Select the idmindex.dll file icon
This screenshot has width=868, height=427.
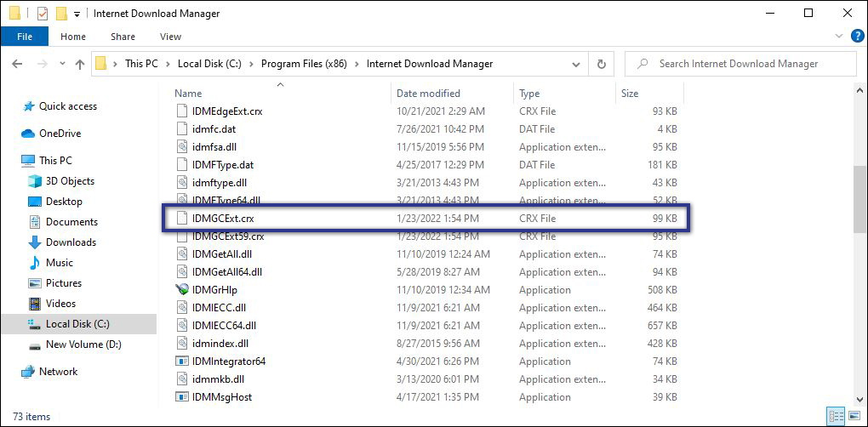pyautogui.click(x=182, y=344)
